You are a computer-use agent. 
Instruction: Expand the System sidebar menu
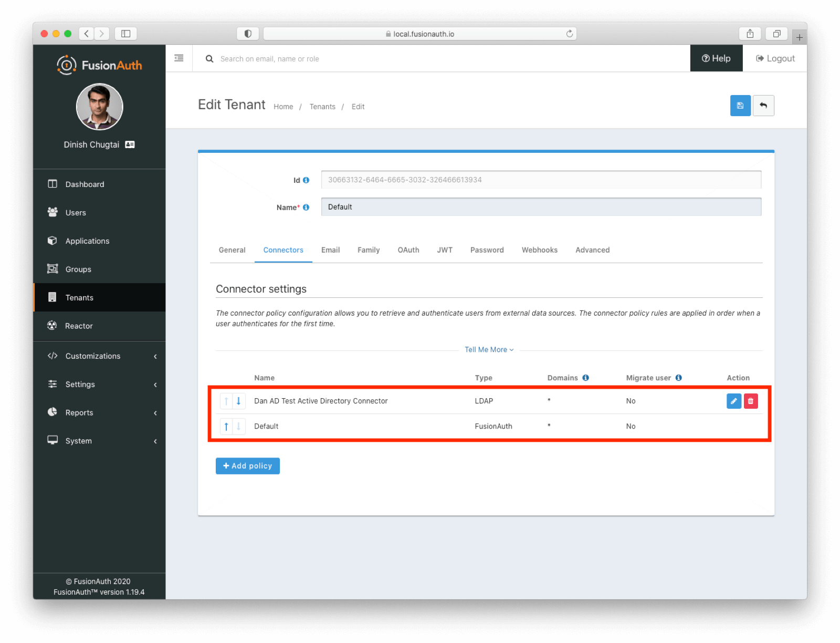(99, 441)
